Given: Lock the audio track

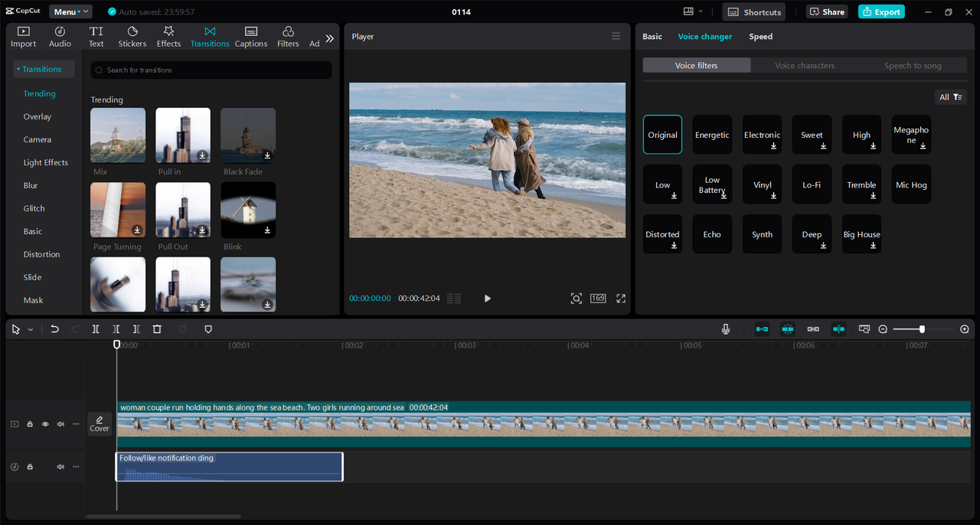Looking at the screenshot, I should coord(30,467).
